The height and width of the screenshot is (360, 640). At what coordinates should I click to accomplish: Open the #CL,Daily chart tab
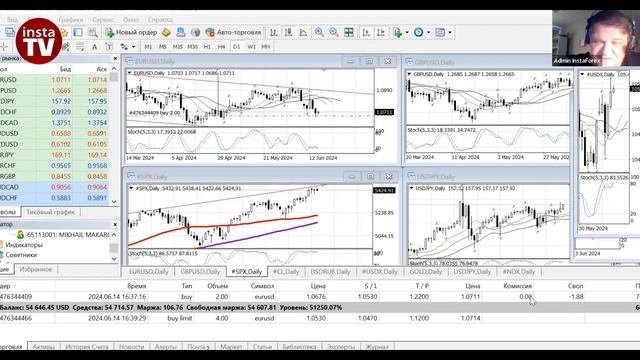tap(286, 271)
